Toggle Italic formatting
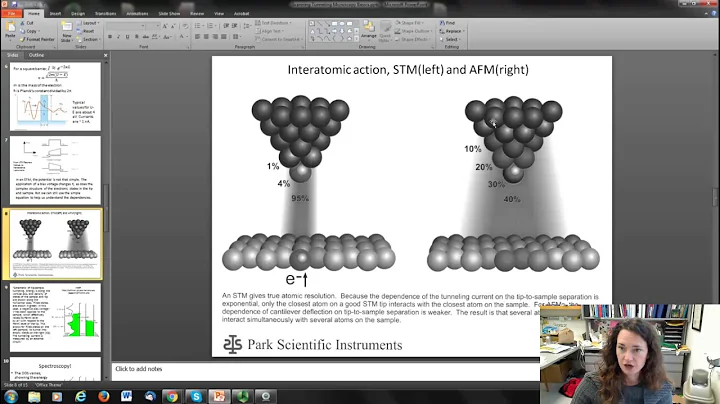The width and height of the screenshot is (720, 404). pos(118,37)
